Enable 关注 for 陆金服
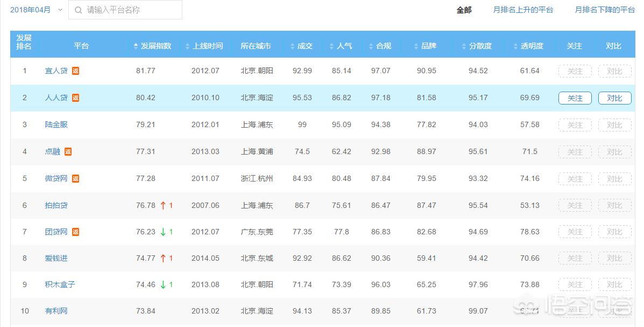Image resolution: width=644 pixels, height=327 pixels. point(575,124)
